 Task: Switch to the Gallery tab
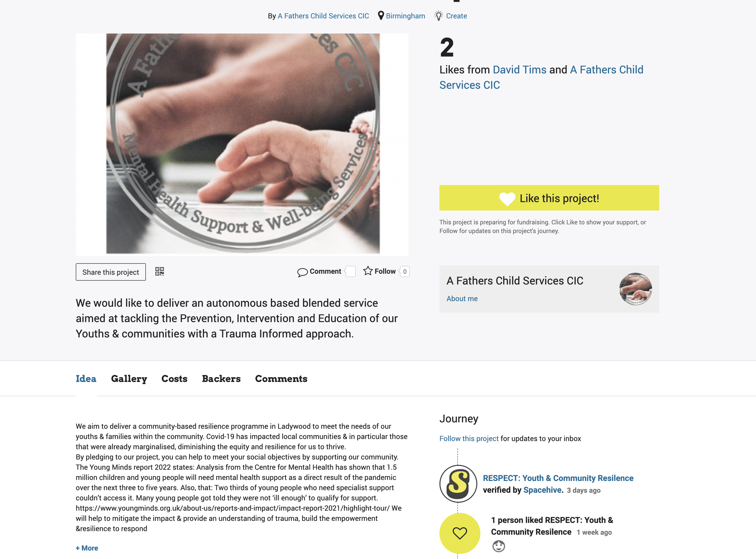point(129,379)
